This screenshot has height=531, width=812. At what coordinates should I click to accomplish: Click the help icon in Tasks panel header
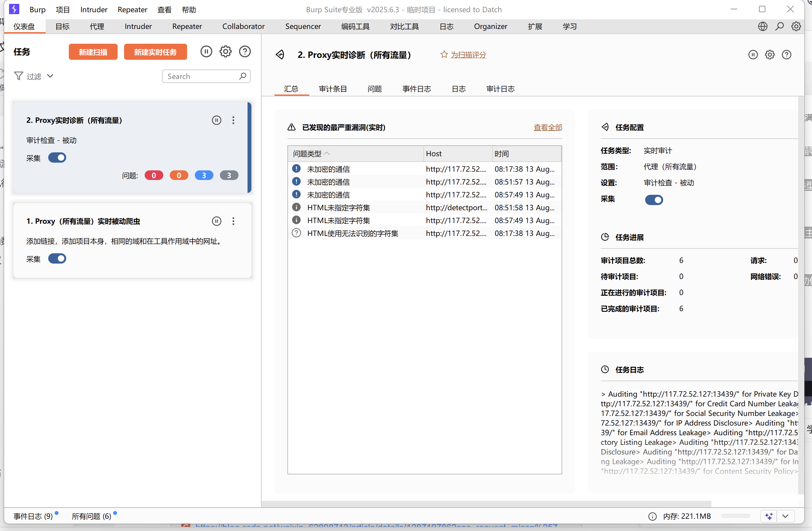tap(245, 52)
